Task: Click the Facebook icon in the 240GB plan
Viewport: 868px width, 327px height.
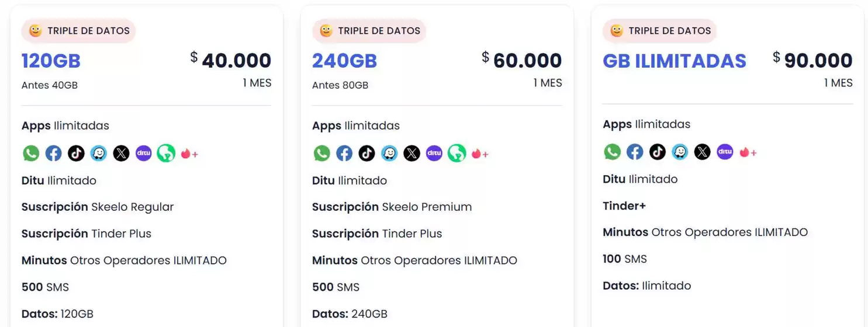Action: click(x=344, y=154)
